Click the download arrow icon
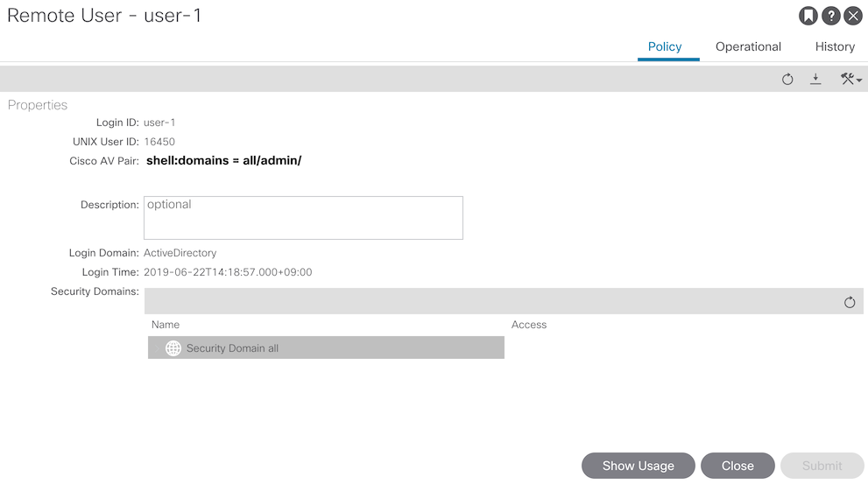This screenshot has height=484, width=868. (x=815, y=79)
